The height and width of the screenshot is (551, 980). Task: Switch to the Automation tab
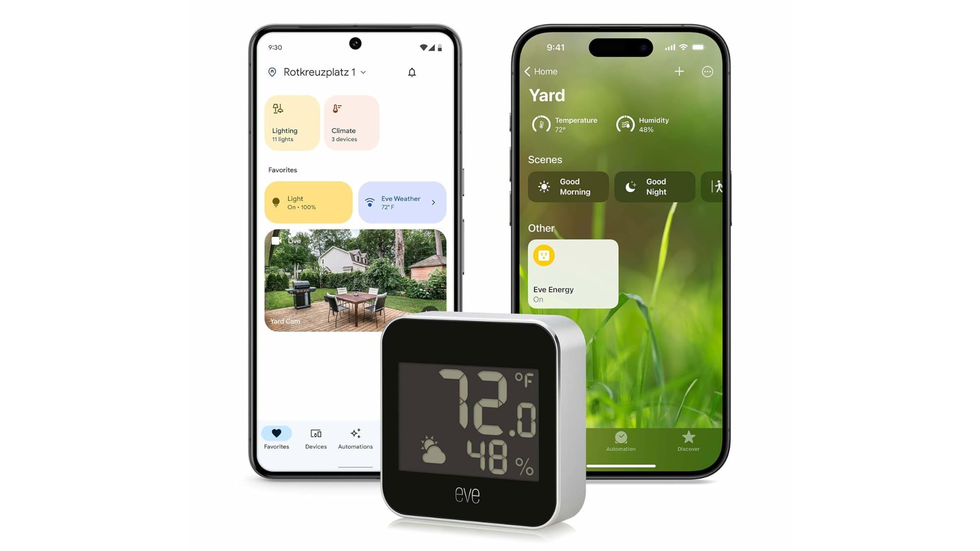[619, 441]
